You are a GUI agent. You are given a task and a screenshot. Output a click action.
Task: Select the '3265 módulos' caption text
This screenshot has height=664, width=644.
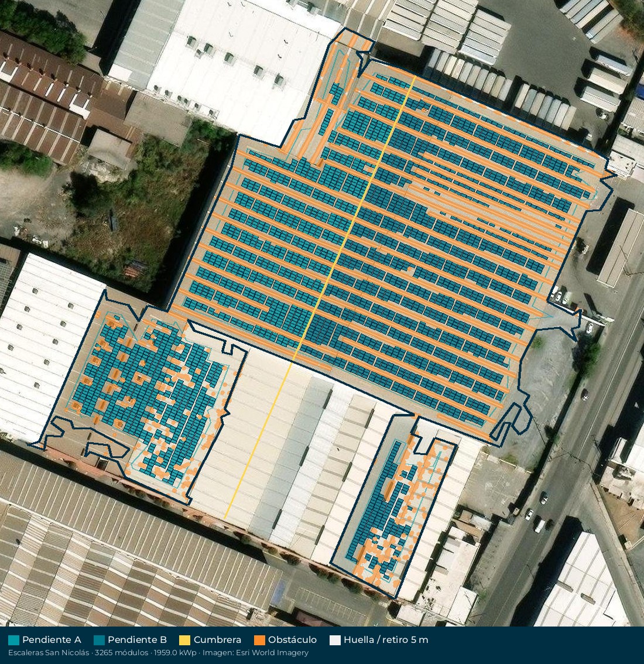(122, 652)
